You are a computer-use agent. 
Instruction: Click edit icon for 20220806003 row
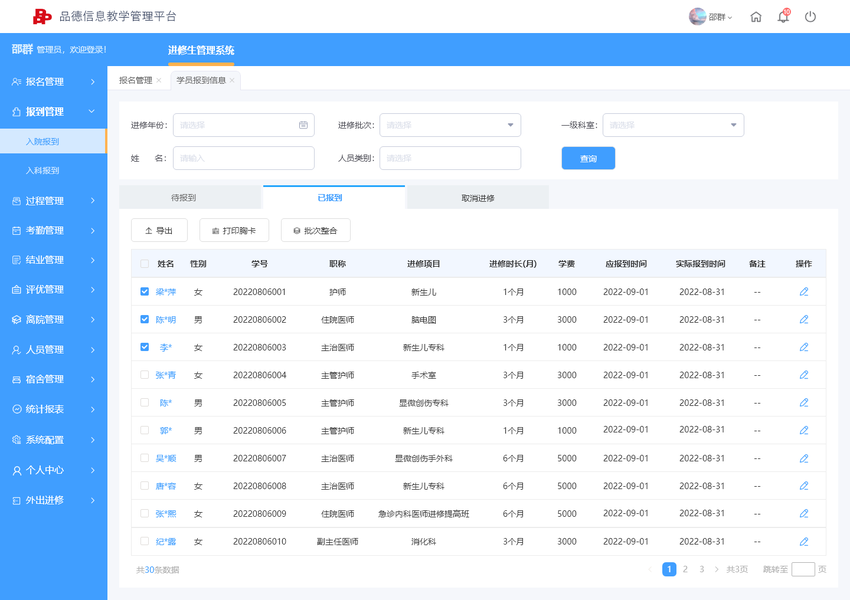point(804,347)
